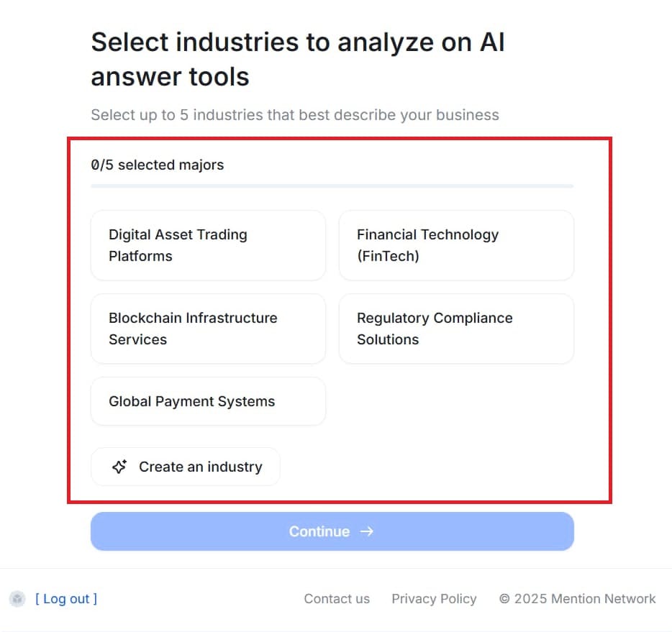672x632 pixels.
Task: View the Privacy Policy
Action: [x=434, y=597]
